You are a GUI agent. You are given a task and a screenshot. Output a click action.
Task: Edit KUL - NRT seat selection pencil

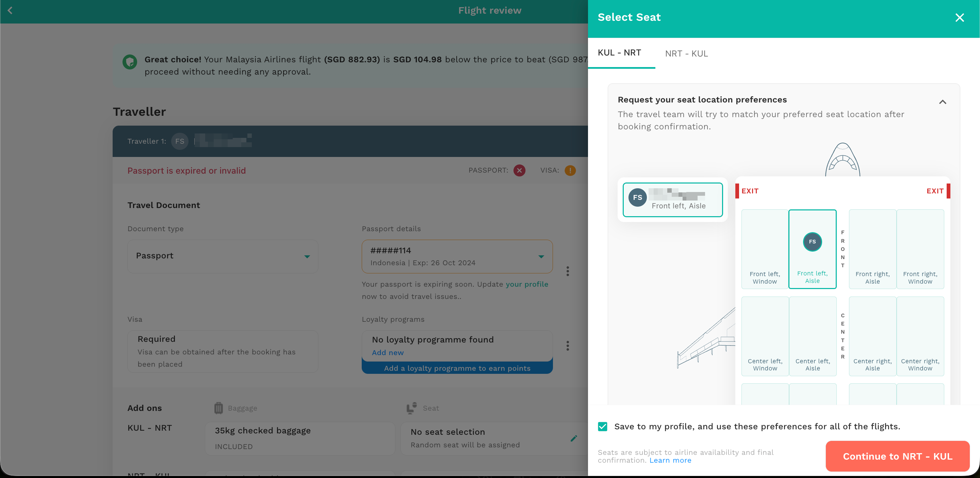click(574, 439)
